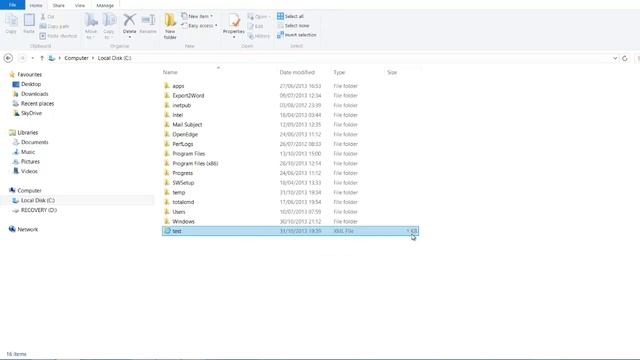The height and width of the screenshot is (360, 640).
Task: Click the Properties icon in the ribbon
Action: [x=234, y=20]
